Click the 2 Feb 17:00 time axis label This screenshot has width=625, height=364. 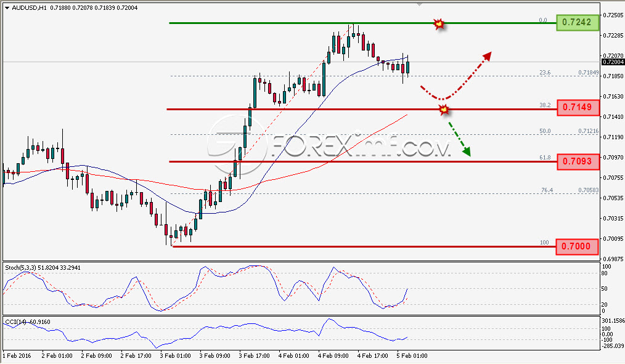(136, 355)
